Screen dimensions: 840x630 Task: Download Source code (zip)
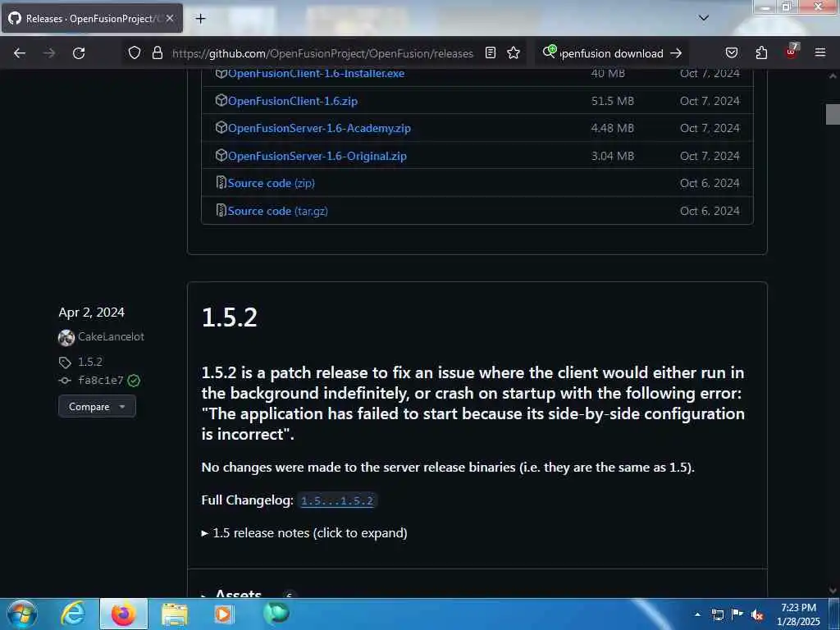click(x=271, y=183)
